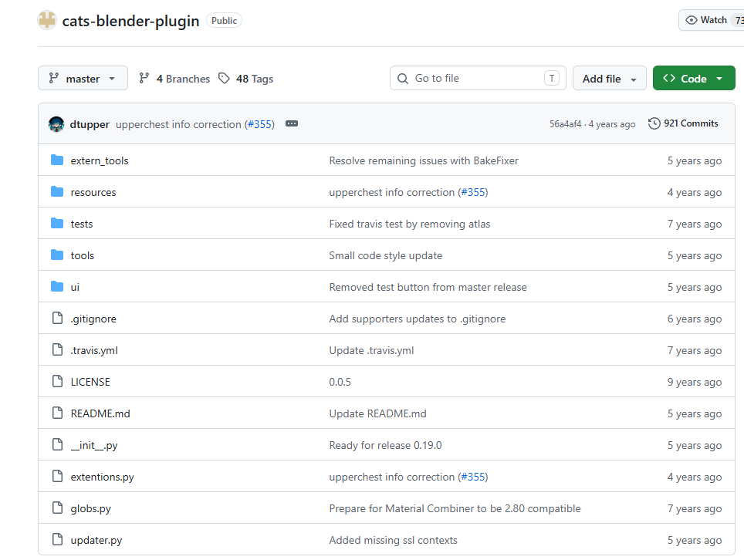Open the LICENSE file name
Screen dimensions: 744x560
[x=90, y=382]
